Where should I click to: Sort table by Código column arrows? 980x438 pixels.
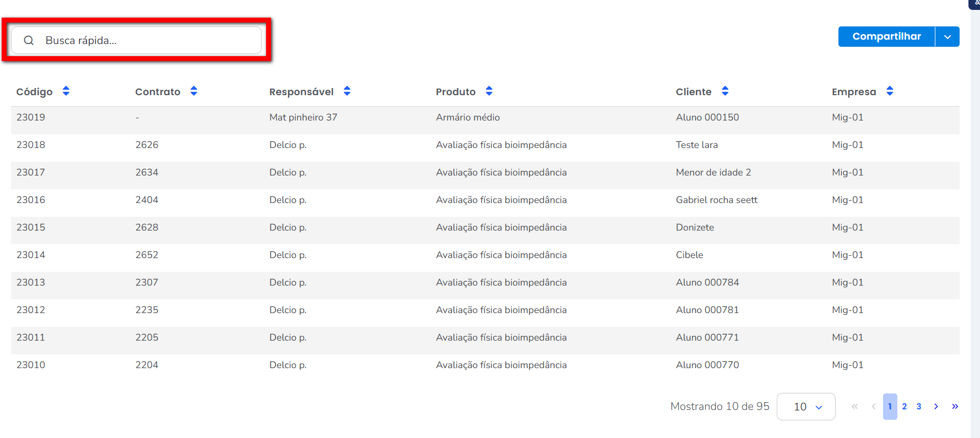66,91
